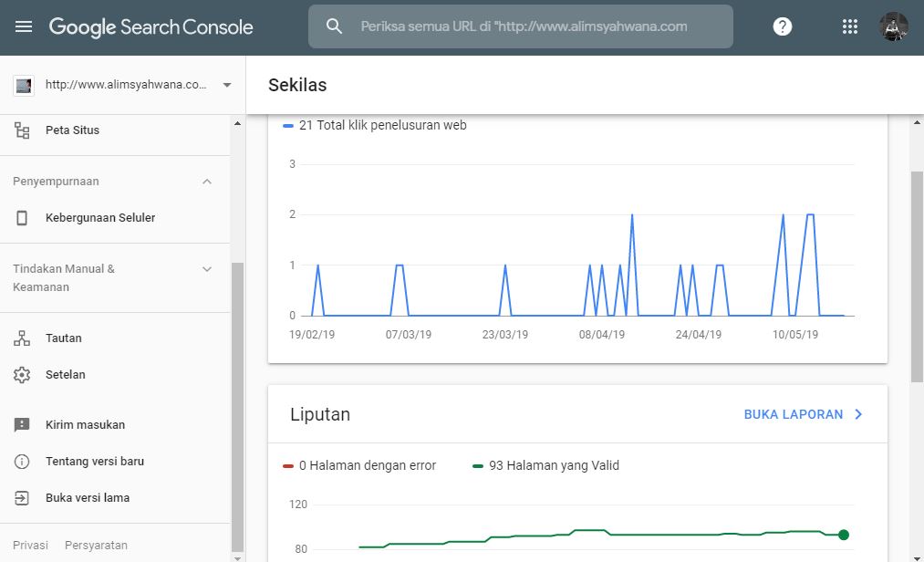Click the Setelan gear icon
Image resolution: width=924 pixels, height=562 pixels.
pos(23,375)
